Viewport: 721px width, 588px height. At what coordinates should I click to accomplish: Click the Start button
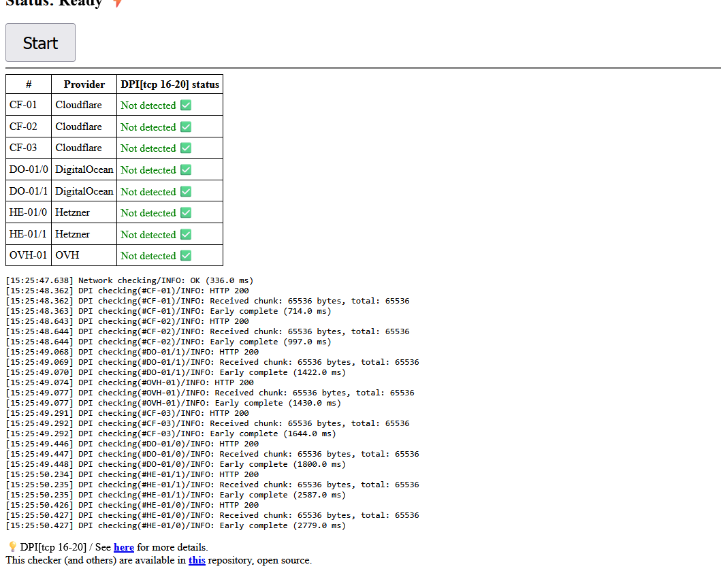click(x=40, y=43)
